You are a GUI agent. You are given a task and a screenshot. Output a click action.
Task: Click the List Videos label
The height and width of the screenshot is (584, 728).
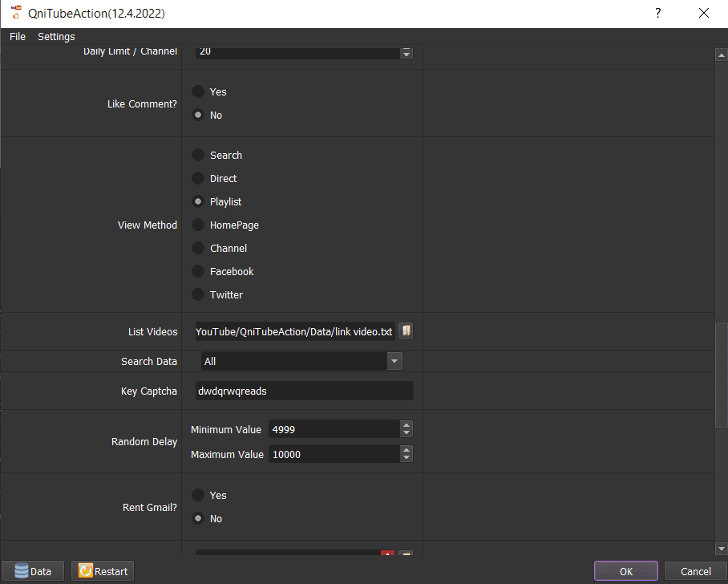[x=153, y=332]
